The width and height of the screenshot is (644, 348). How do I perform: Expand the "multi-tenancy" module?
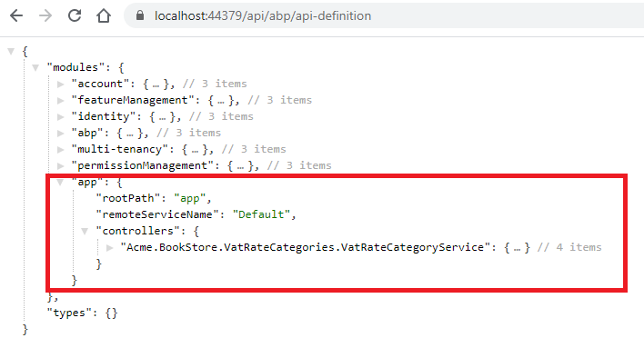click(x=60, y=149)
